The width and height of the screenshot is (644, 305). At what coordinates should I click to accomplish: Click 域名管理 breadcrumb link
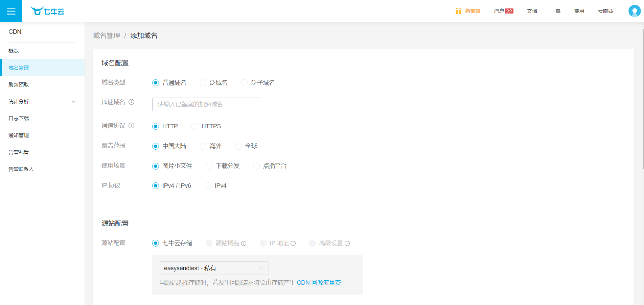[107, 36]
